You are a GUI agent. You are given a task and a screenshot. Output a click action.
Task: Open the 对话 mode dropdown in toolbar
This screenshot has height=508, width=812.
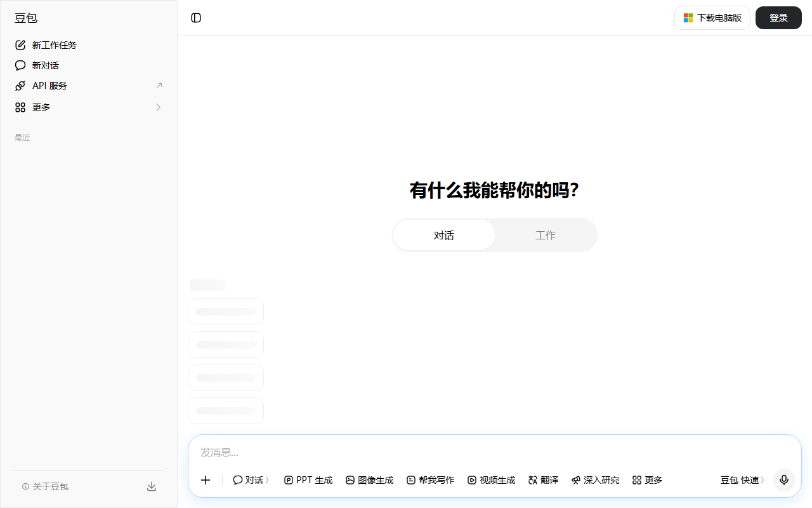[x=251, y=480]
